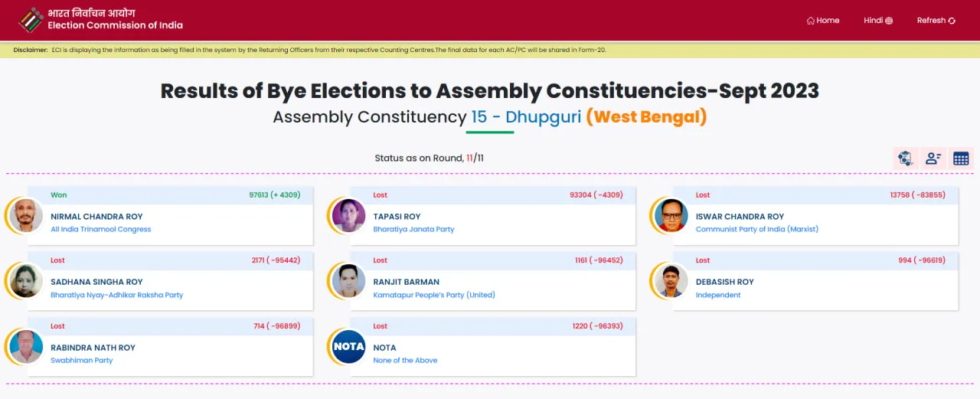The image size is (980, 399).
Task: Click Iswar Chandra Roy's photo
Action: (671, 216)
